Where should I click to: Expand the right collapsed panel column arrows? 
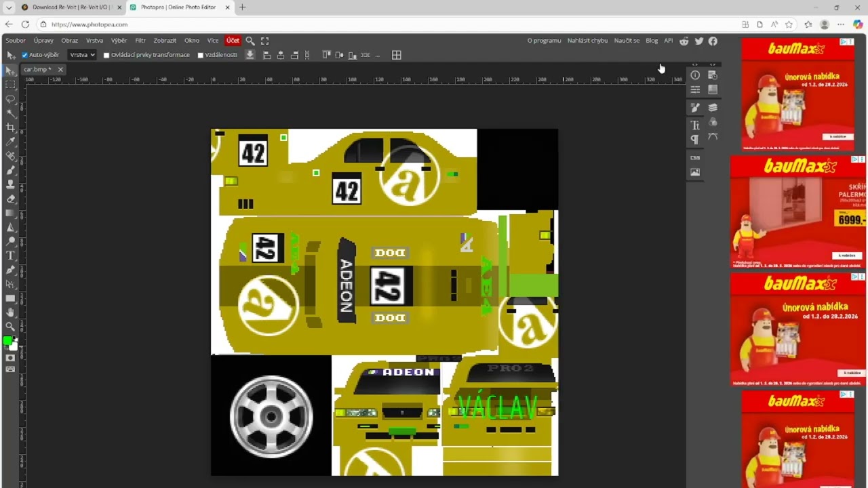[x=713, y=64]
